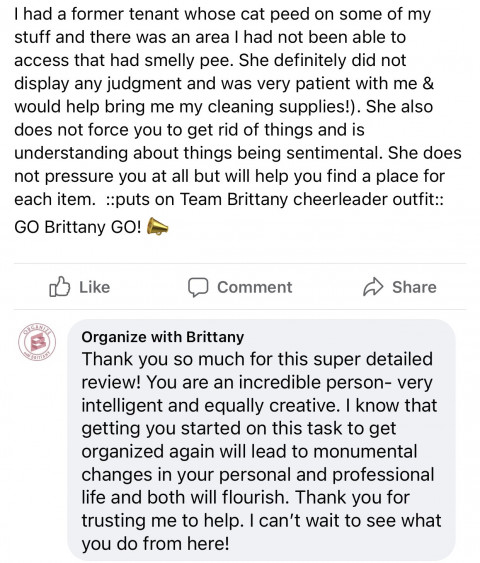Click the thumbs-up Like icon

point(59,287)
